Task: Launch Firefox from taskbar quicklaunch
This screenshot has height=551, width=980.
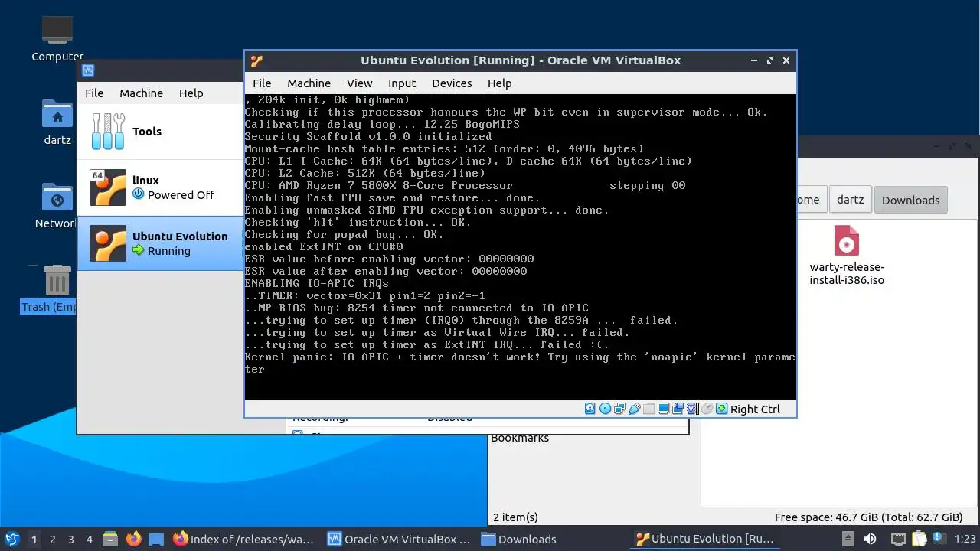Action: 133,539
